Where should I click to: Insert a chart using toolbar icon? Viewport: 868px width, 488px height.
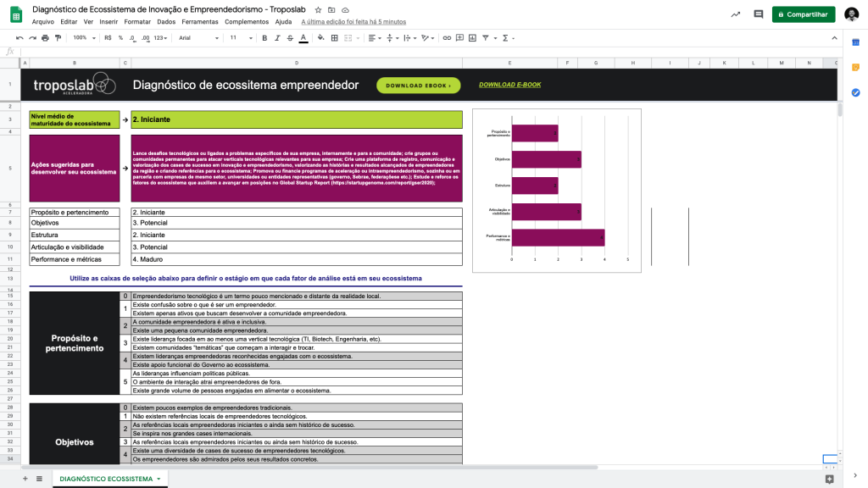point(471,38)
